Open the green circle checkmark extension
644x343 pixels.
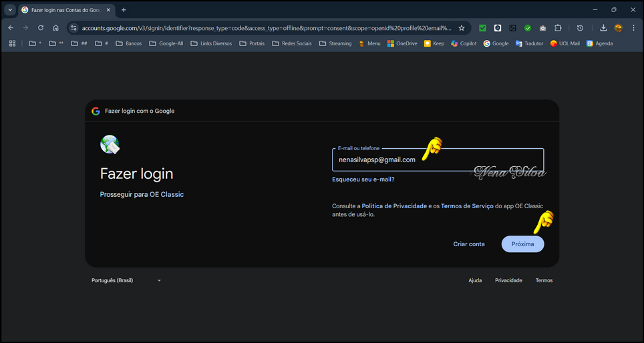coord(528,28)
